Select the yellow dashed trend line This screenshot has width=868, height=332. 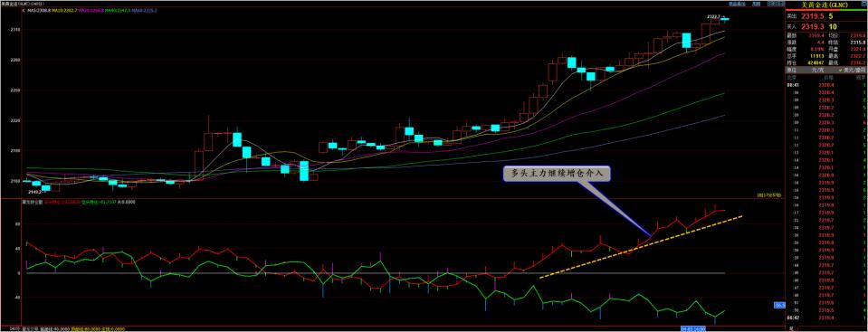pyautogui.click(x=641, y=247)
